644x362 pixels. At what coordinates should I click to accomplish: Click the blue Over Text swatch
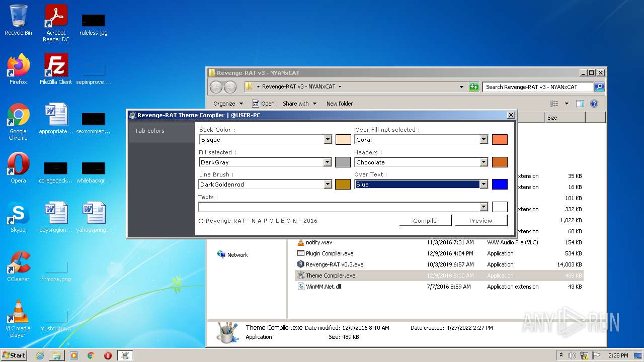pyautogui.click(x=500, y=184)
